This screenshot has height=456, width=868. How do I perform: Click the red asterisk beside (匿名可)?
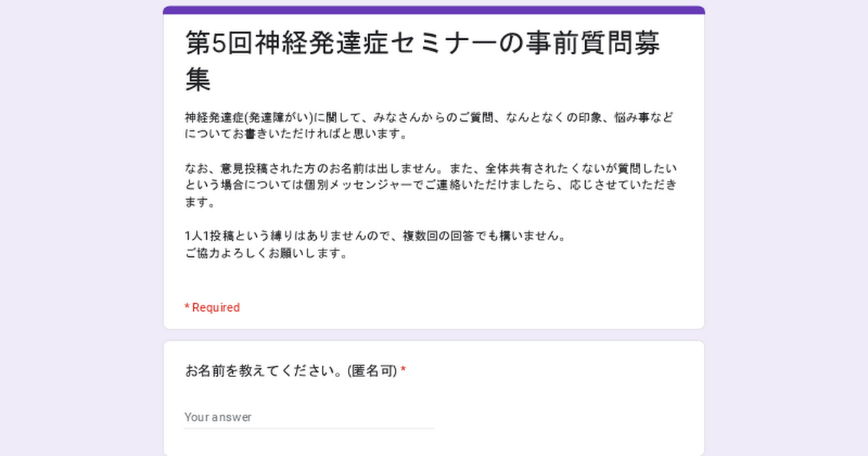tap(404, 371)
